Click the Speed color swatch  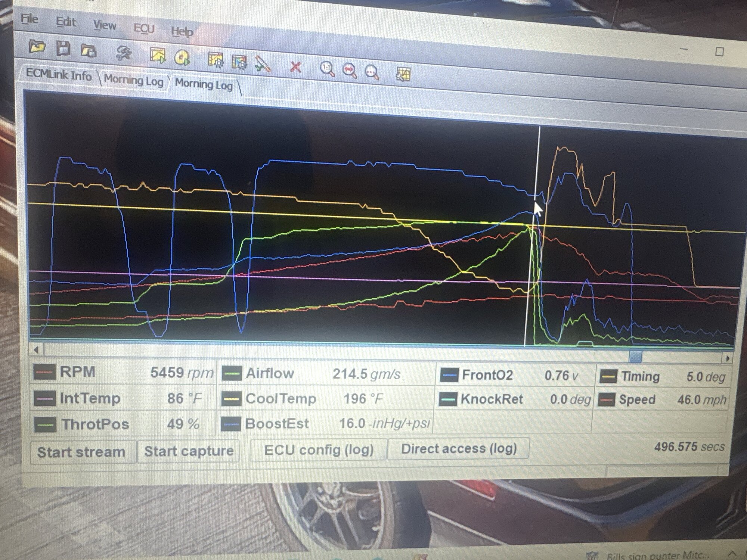point(607,400)
